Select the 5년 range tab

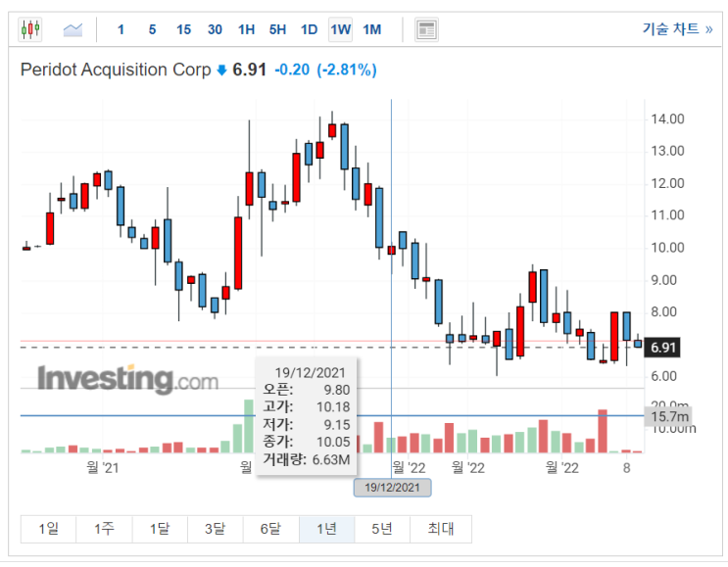[382, 529]
